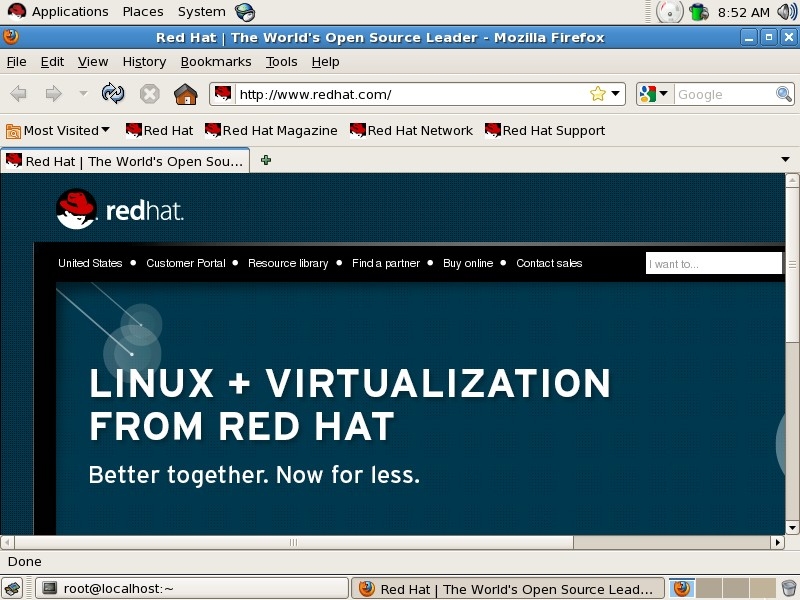Click the Buy online link
This screenshot has height=600, width=800.
click(x=468, y=263)
